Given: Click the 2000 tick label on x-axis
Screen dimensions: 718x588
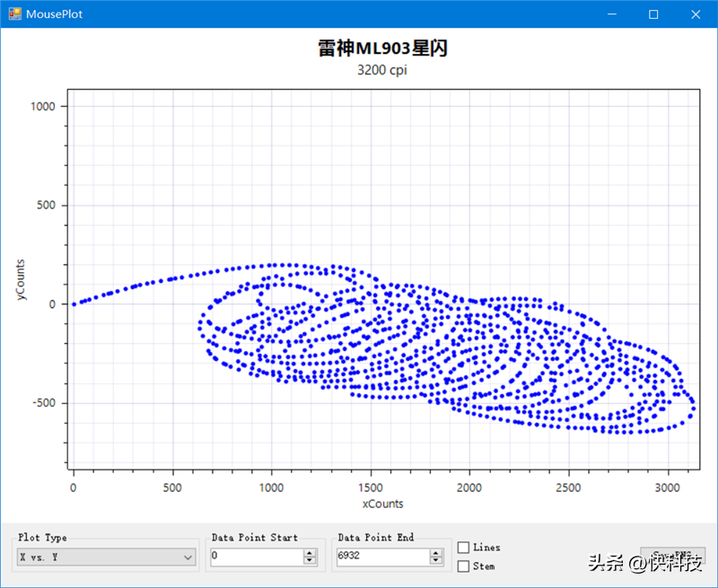Looking at the screenshot, I should pyautogui.click(x=469, y=487).
